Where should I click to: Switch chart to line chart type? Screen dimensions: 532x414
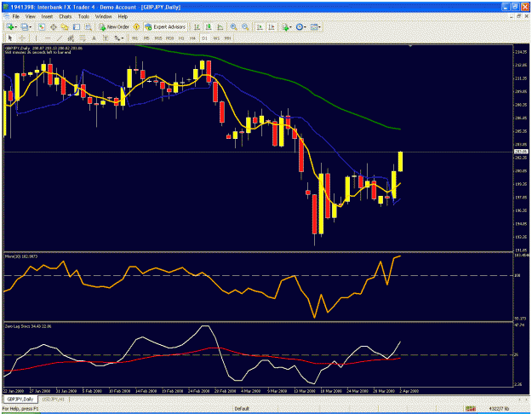click(220, 26)
